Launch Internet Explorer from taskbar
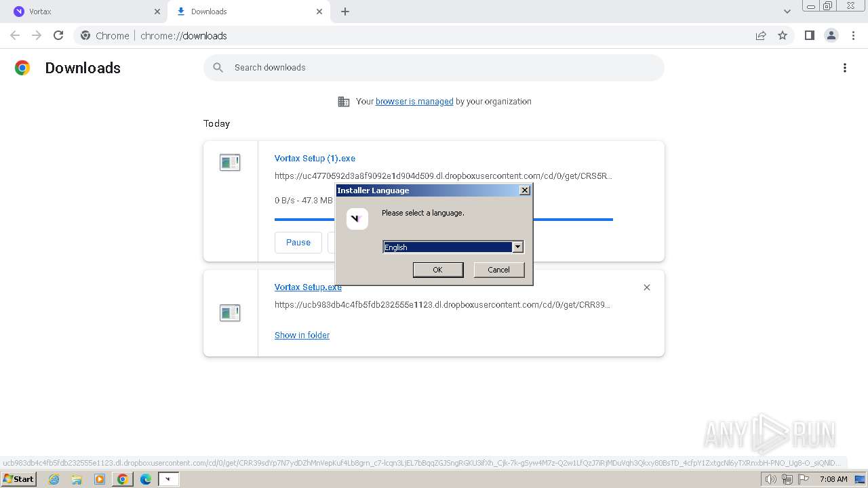Screen dimensions: 868x488 point(54,479)
